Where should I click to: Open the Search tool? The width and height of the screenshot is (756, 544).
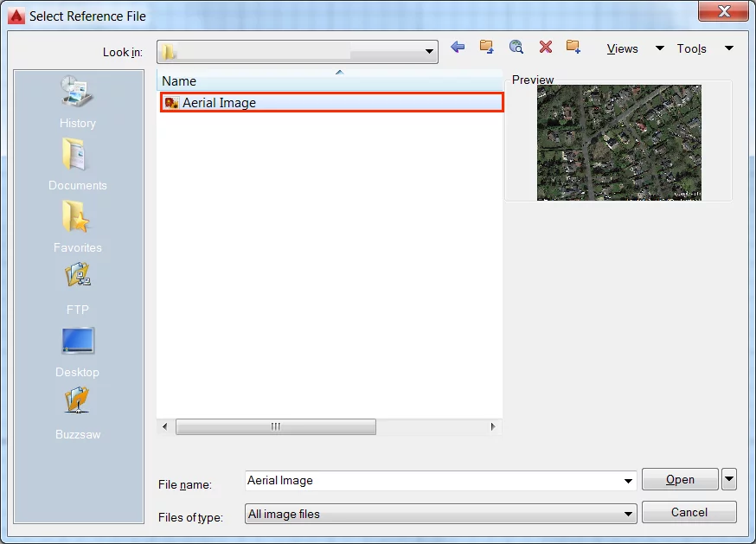pyautogui.click(x=516, y=48)
